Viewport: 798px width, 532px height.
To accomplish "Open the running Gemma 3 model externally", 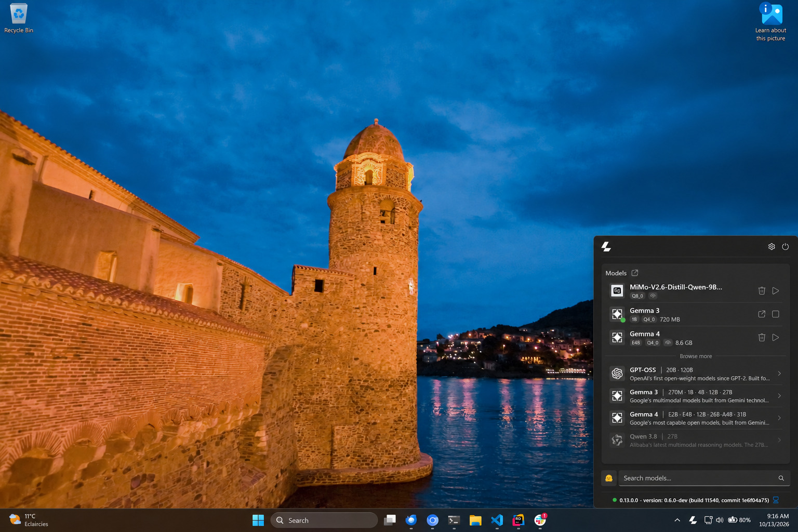I will pyautogui.click(x=762, y=314).
